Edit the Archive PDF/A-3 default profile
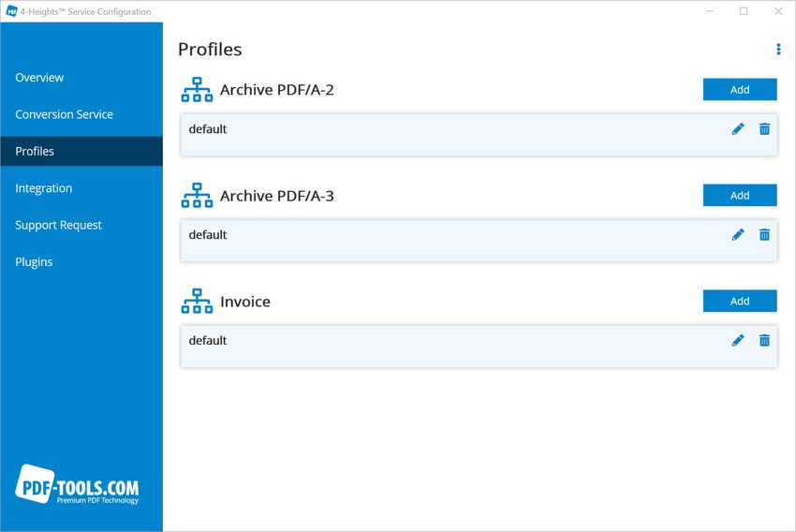 coord(738,234)
